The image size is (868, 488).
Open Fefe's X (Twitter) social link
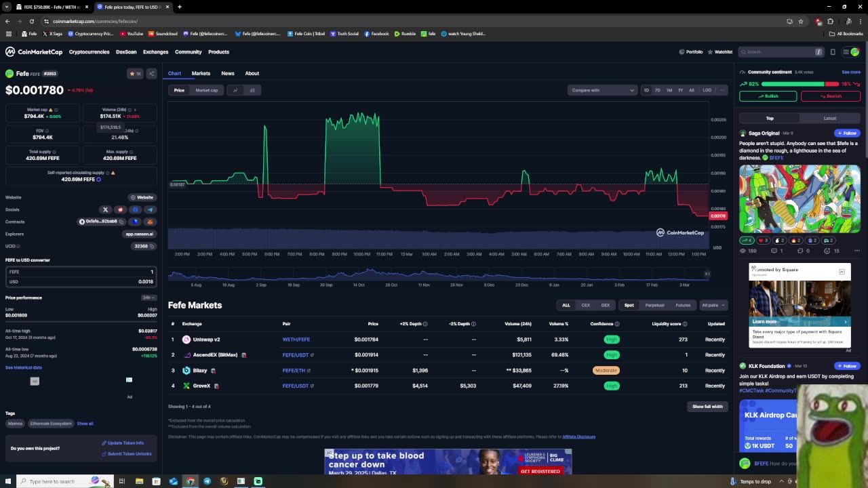coord(105,209)
